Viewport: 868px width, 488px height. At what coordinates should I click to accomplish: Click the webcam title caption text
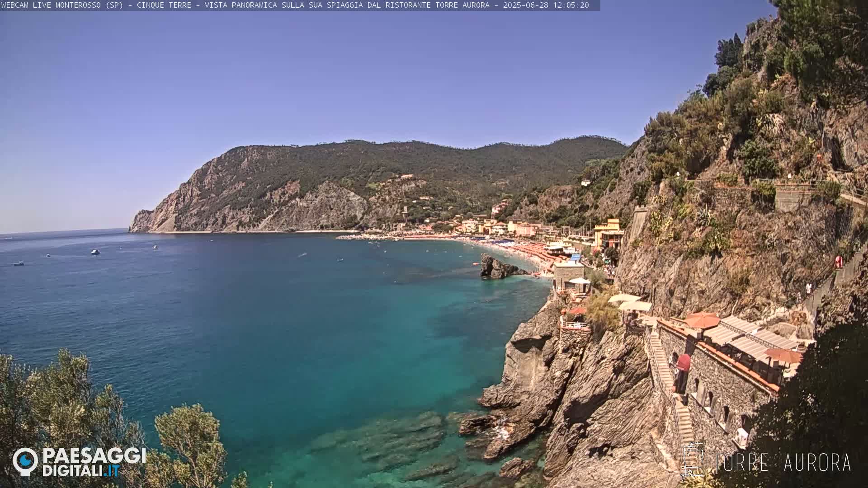[295, 5]
